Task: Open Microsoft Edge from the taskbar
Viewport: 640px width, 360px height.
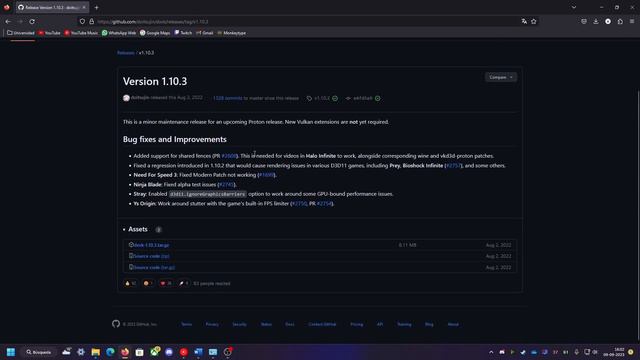Action: (110, 352)
